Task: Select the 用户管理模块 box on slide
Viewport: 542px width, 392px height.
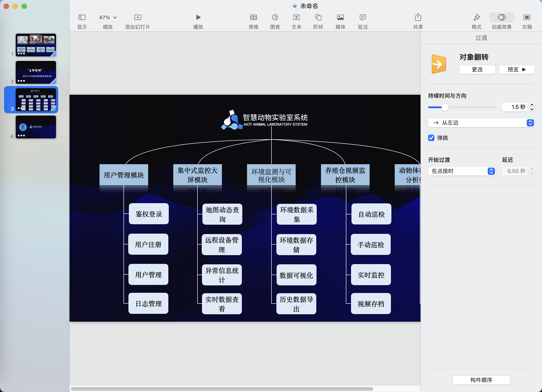Action: point(124,175)
